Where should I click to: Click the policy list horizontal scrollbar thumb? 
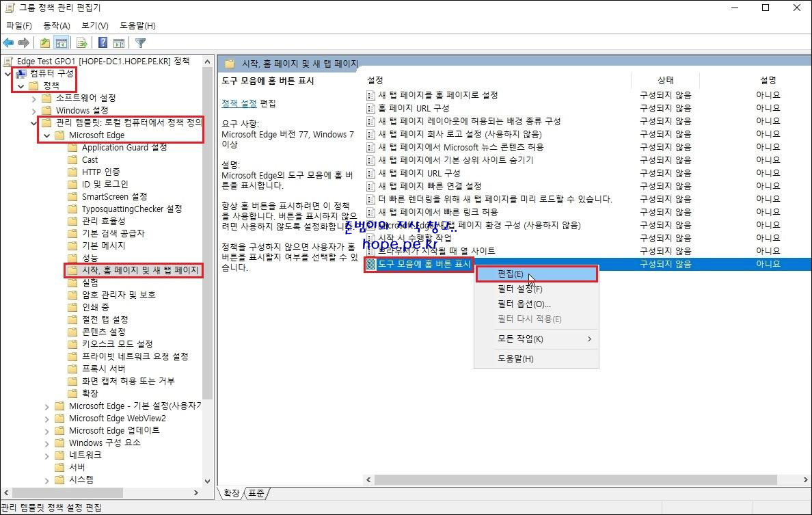(x=576, y=480)
